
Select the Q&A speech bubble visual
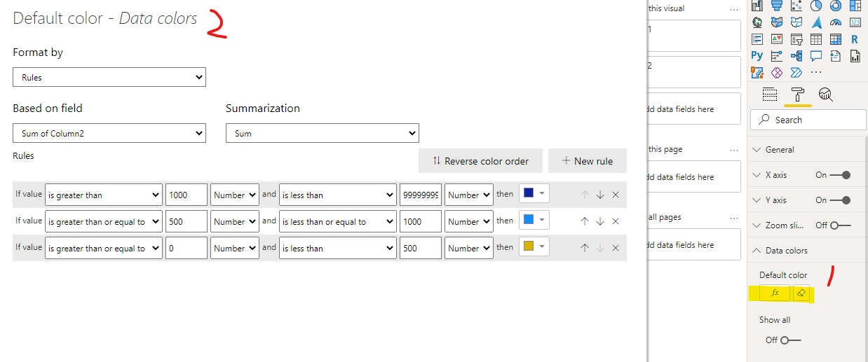[816, 56]
